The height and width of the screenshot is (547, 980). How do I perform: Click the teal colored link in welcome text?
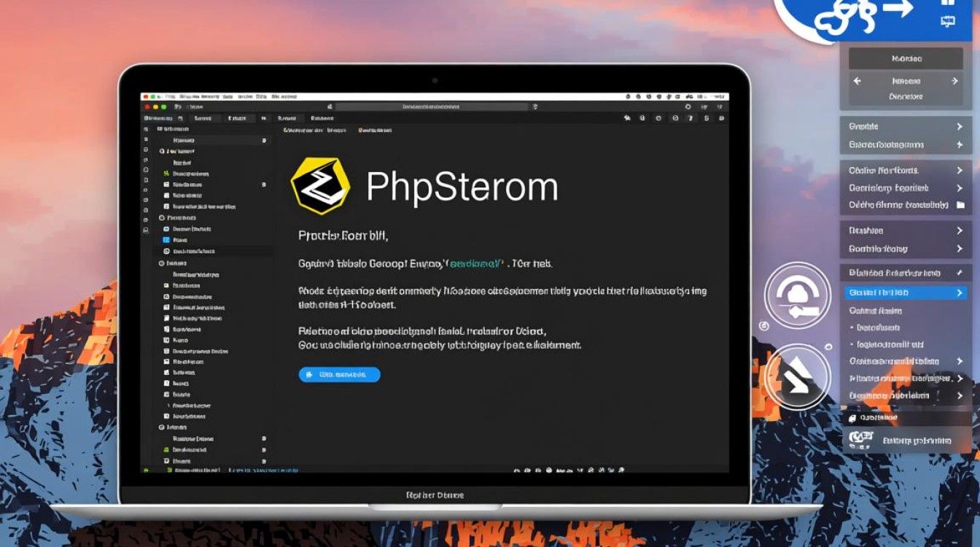(476, 263)
